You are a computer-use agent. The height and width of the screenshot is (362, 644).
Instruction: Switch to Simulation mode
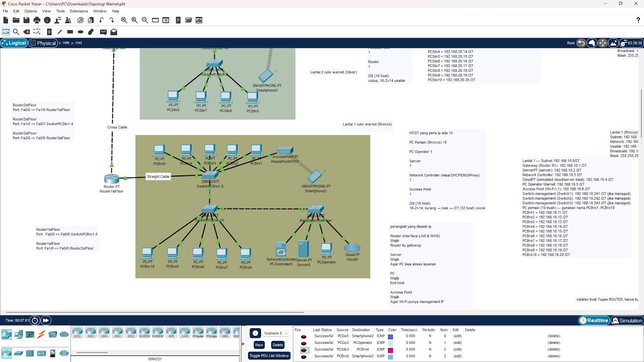tap(627, 321)
